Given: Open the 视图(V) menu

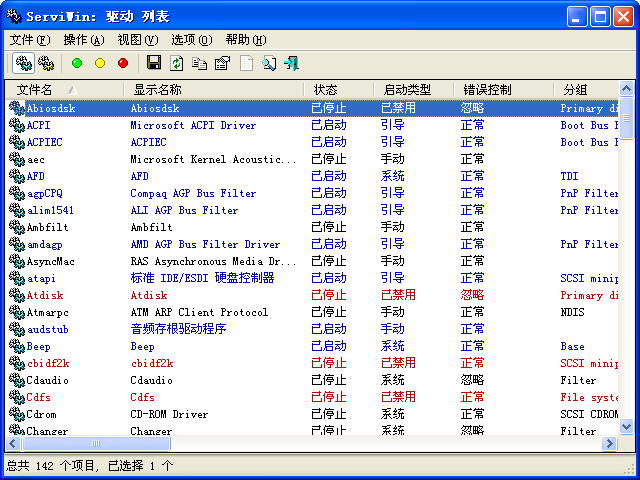Looking at the screenshot, I should tap(137, 40).
